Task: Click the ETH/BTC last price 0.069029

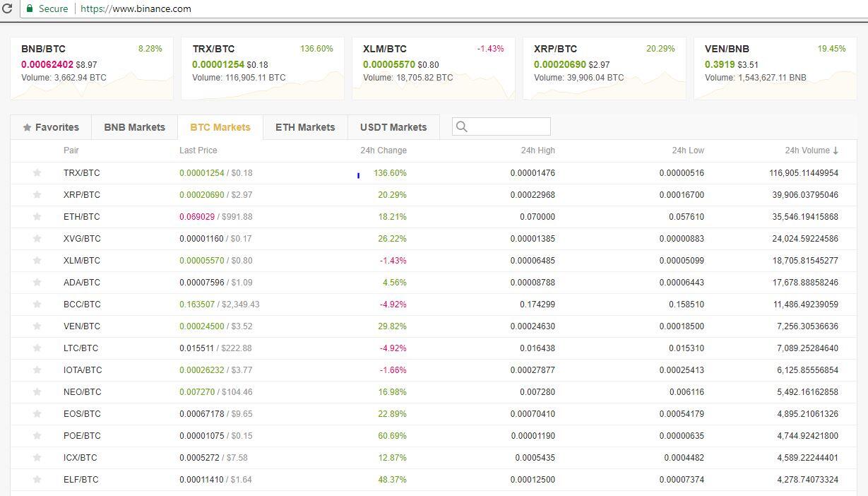Action: pos(197,216)
